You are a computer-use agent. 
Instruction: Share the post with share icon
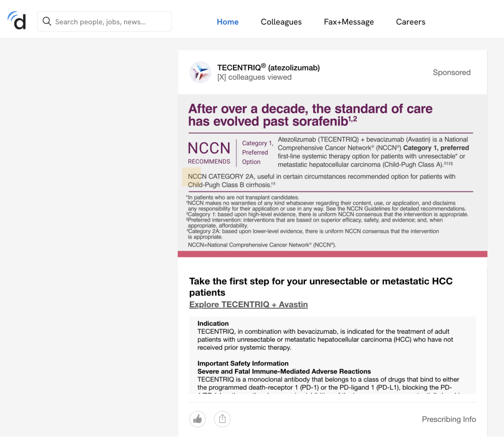click(222, 419)
